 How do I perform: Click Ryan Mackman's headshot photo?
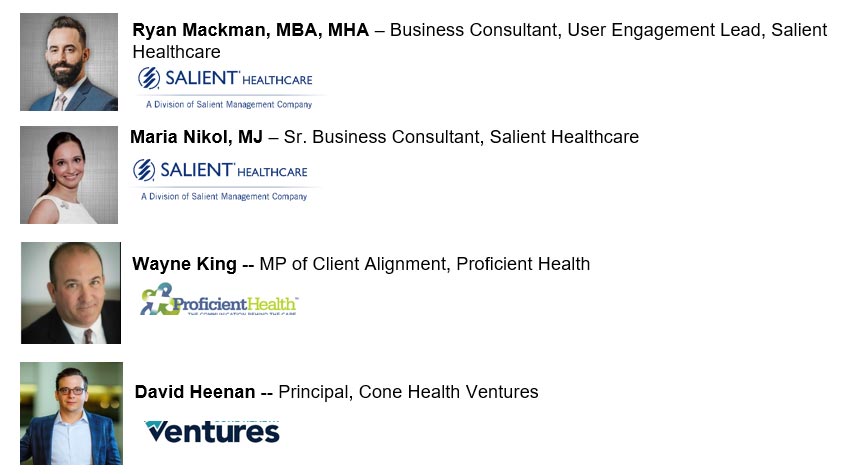point(68,62)
